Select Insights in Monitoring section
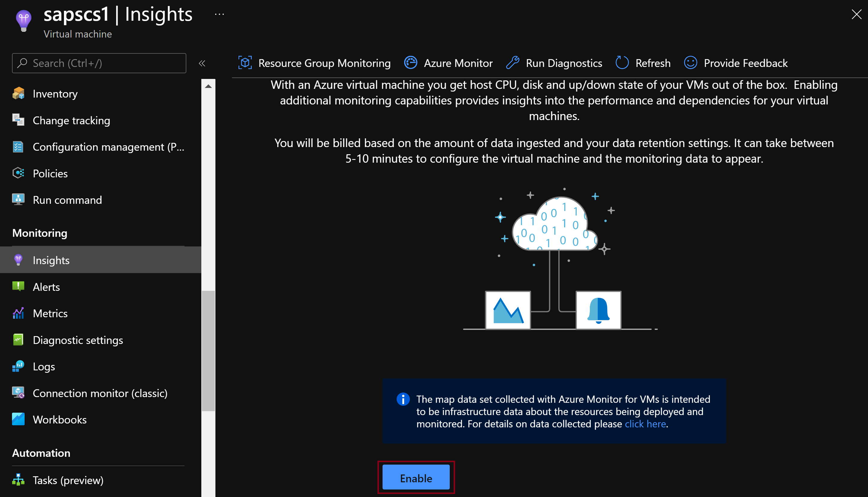The width and height of the screenshot is (868, 497). (x=101, y=260)
